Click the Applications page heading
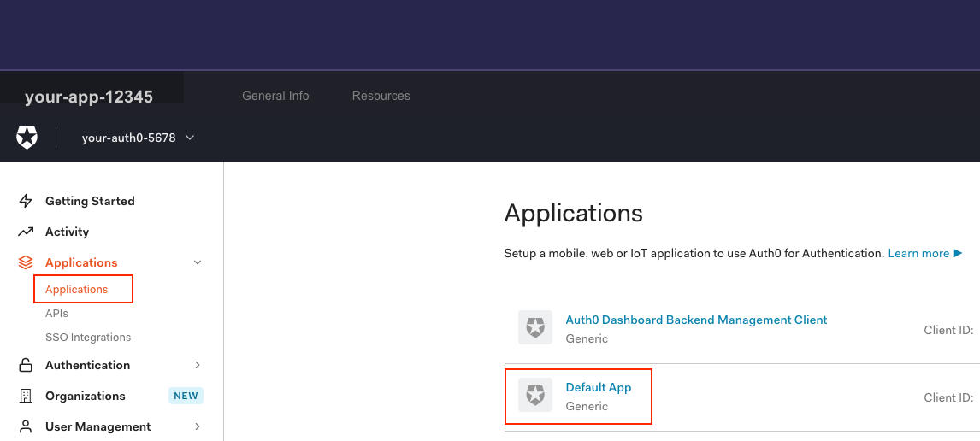Image resolution: width=980 pixels, height=441 pixels. [573, 213]
